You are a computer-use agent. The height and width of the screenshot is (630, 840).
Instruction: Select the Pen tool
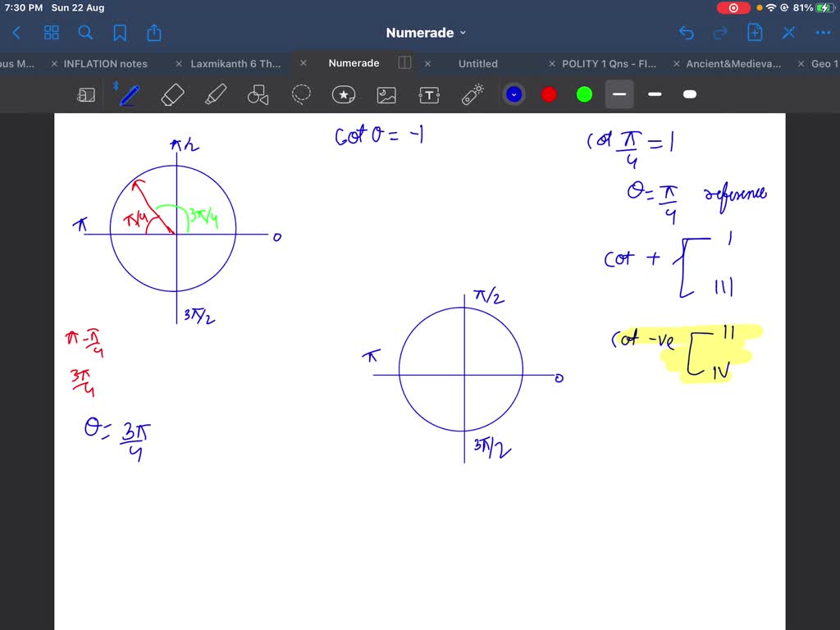pyautogui.click(x=129, y=94)
